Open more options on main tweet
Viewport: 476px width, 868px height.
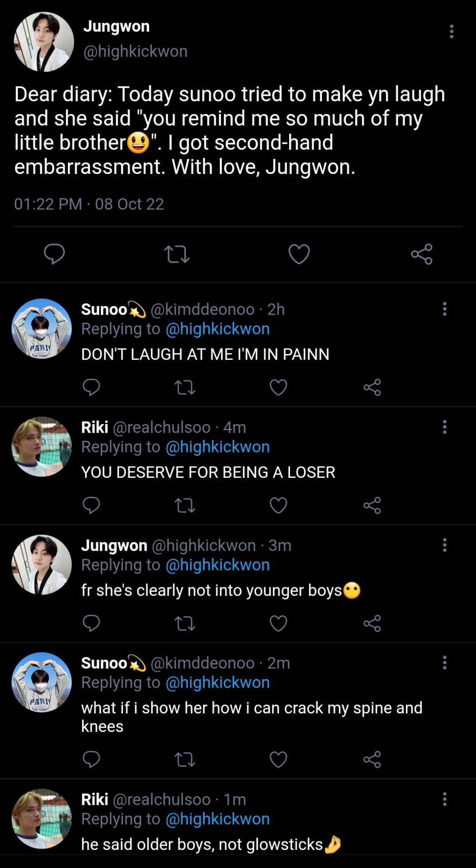pos(451,31)
